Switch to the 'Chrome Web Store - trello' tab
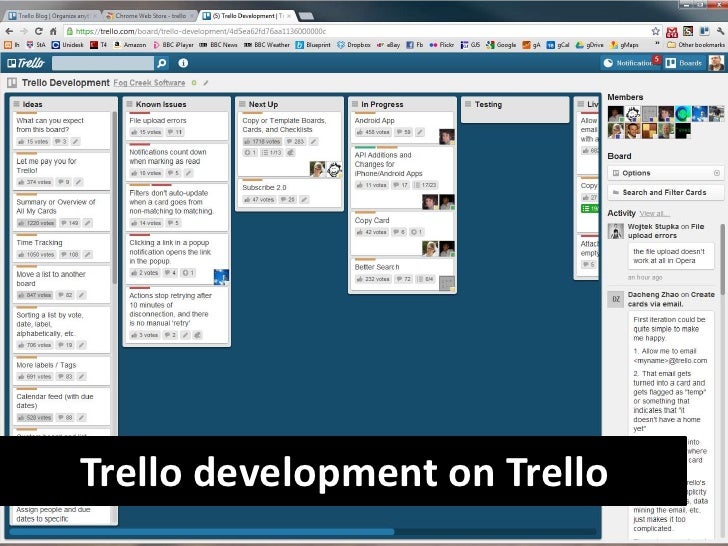Image resolution: width=728 pixels, height=546 pixels. pyautogui.click(x=150, y=16)
